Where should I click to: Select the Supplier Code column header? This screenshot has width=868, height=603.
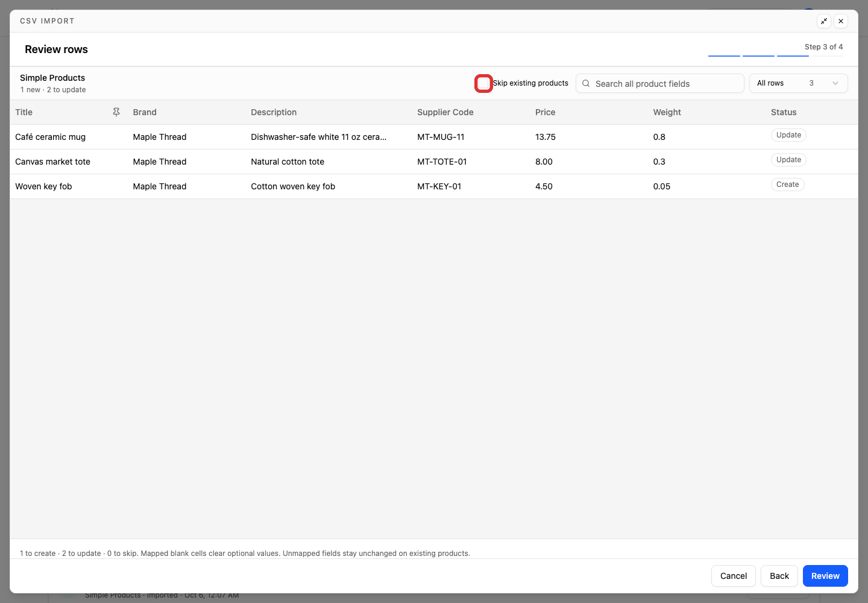(x=445, y=112)
